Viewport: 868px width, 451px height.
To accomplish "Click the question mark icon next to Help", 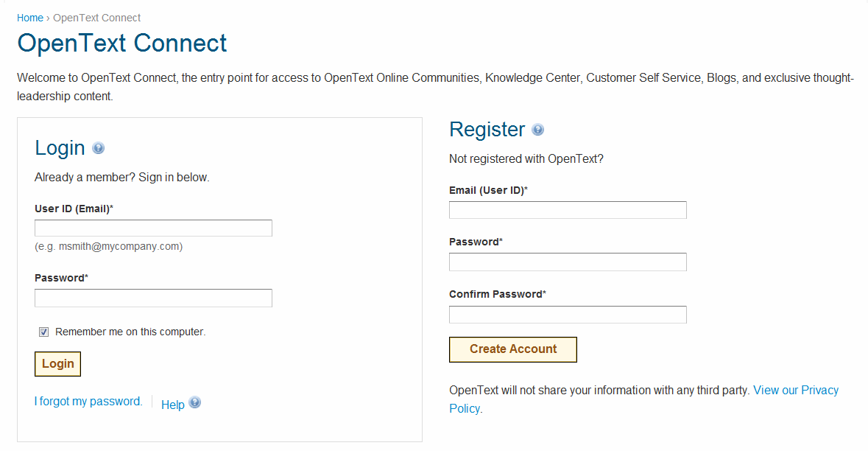I will click(x=194, y=402).
